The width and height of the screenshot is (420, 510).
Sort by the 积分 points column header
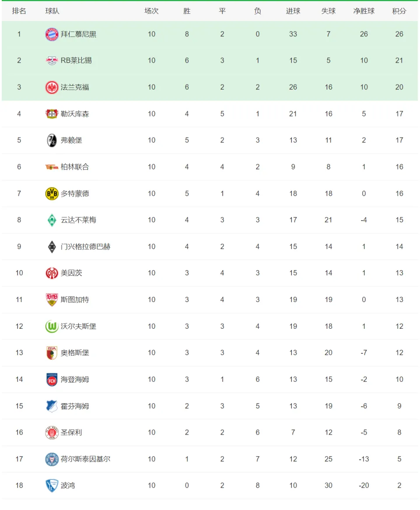click(x=399, y=11)
